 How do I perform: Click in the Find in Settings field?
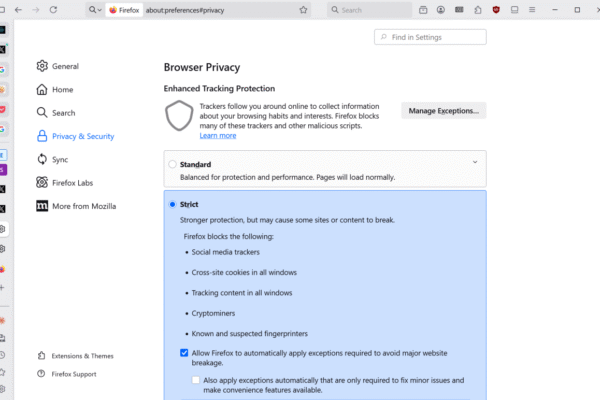[430, 37]
